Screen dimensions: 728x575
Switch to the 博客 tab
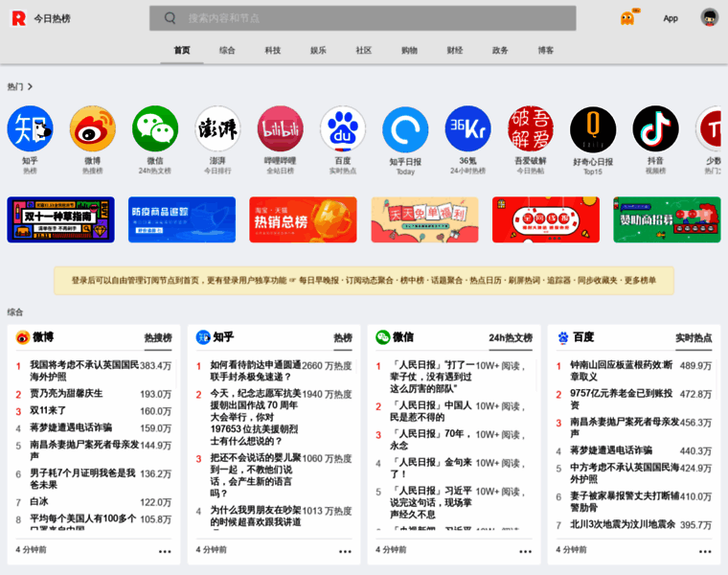pyautogui.click(x=546, y=50)
